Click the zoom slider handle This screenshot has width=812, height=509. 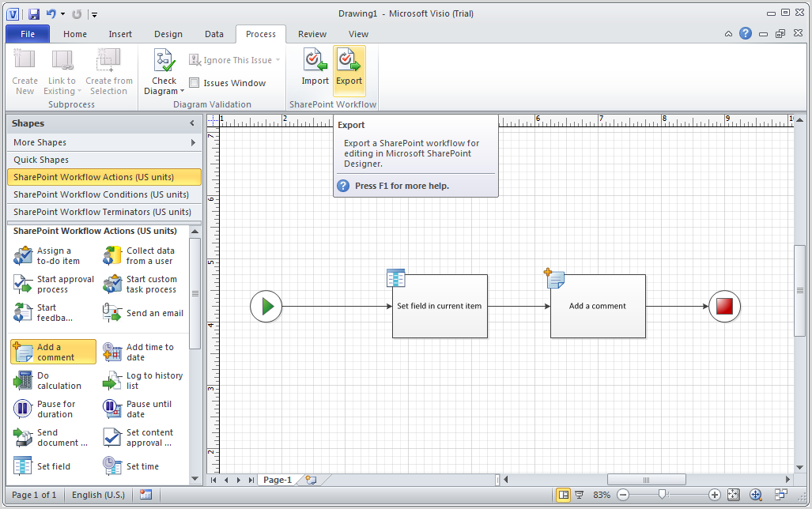click(x=662, y=495)
